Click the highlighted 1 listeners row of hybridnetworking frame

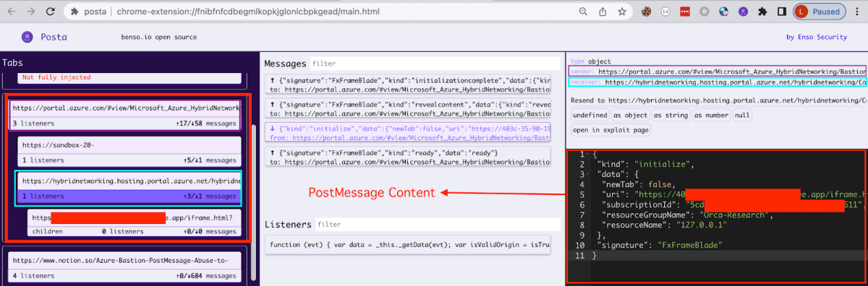(129, 196)
